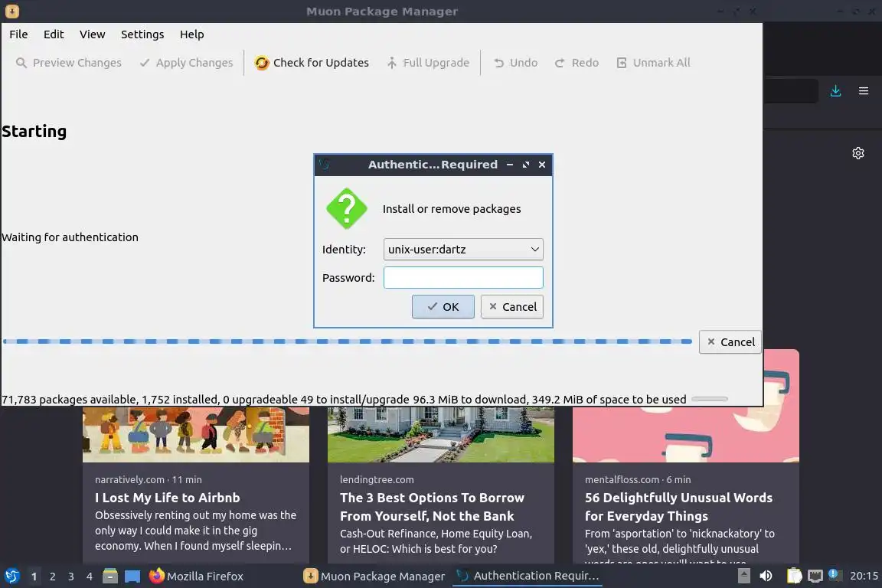Select Authentication Required taskbar entry
Viewport: 882px width, 588px height.
pyautogui.click(x=528, y=577)
